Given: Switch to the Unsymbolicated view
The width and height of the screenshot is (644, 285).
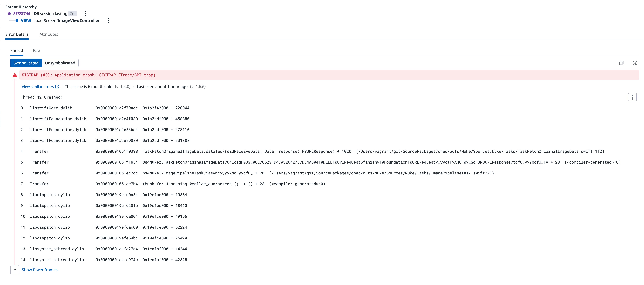Looking at the screenshot, I should [x=60, y=63].
